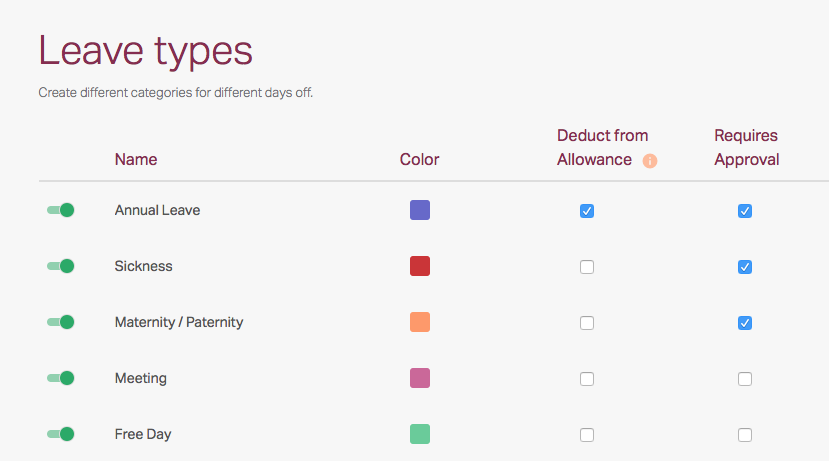Turn off the Sickness leave type toggle
This screenshot has width=829, height=461.
coord(61,266)
